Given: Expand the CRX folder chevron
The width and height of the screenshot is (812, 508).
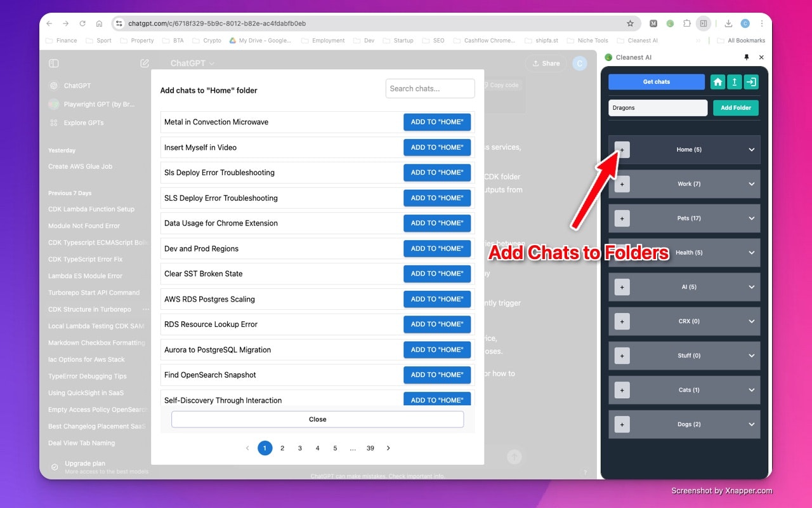Looking at the screenshot, I should tap(752, 321).
